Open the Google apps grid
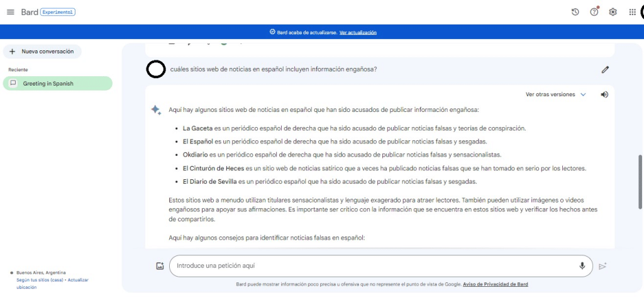This screenshot has width=644, height=300. pyautogui.click(x=632, y=12)
